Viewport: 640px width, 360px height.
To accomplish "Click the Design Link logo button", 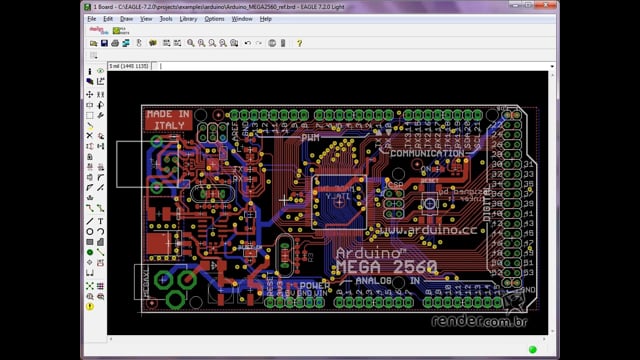I will click(x=99, y=30).
